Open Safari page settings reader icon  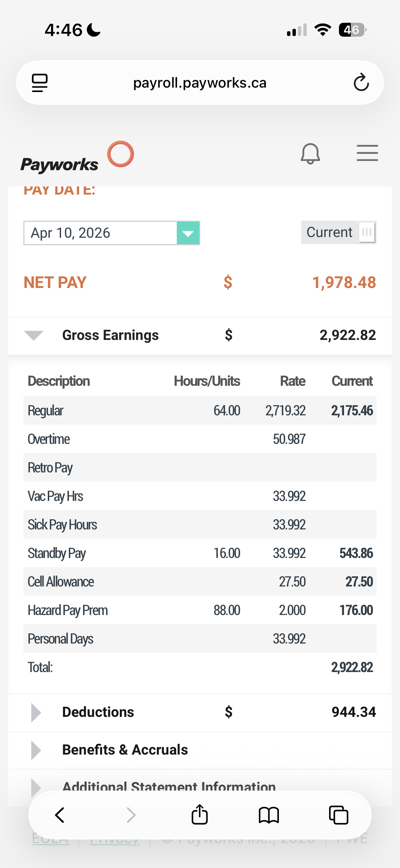tap(40, 83)
